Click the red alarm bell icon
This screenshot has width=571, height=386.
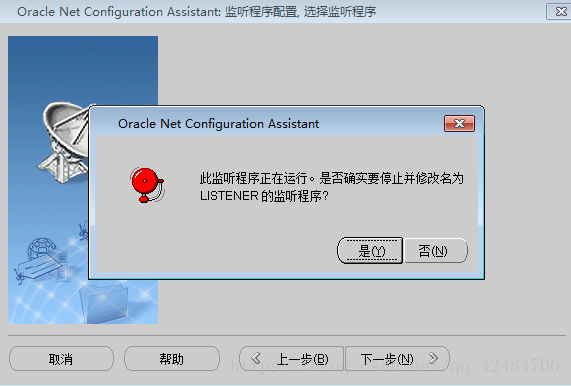(x=148, y=185)
